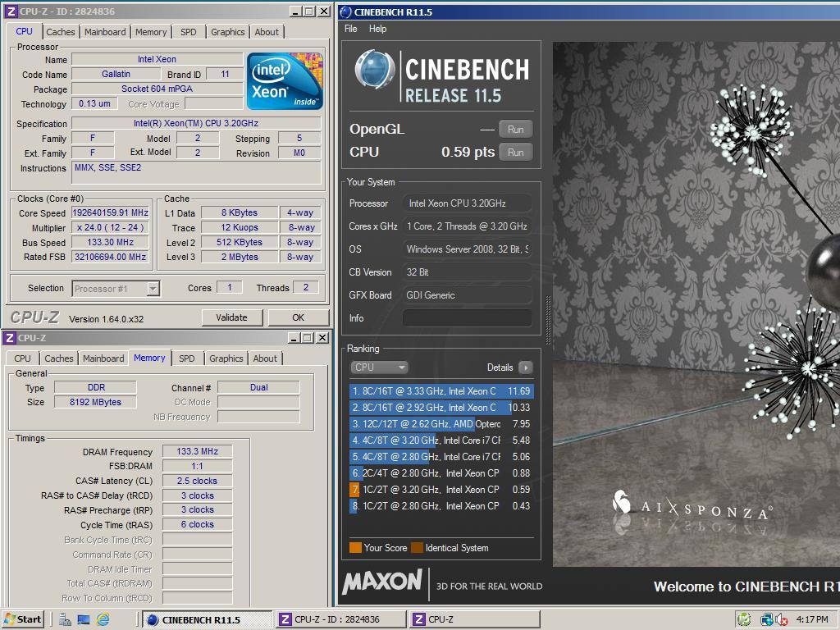Click the Show Desktop quick launch icon
Image resolution: width=840 pixels, height=630 pixels.
(x=84, y=620)
